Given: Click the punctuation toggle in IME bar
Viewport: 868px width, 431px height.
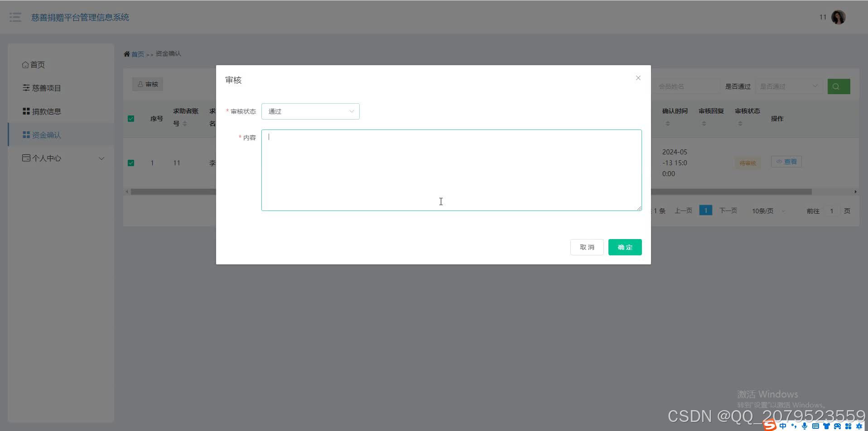Looking at the screenshot, I should coord(794,426).
